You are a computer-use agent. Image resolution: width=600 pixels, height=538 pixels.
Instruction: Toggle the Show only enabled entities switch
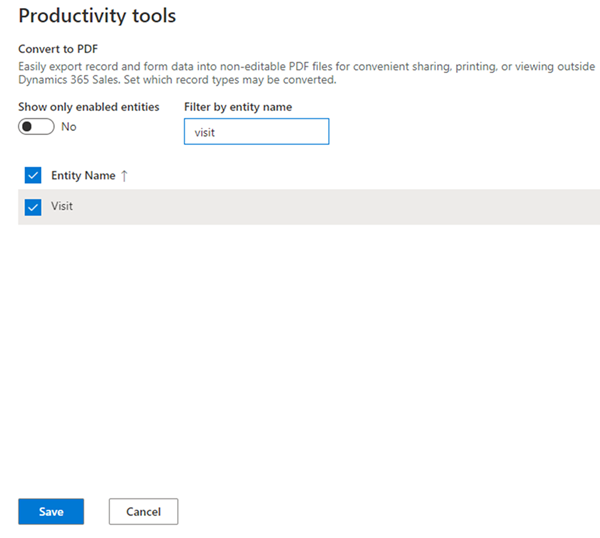[36, 127]
